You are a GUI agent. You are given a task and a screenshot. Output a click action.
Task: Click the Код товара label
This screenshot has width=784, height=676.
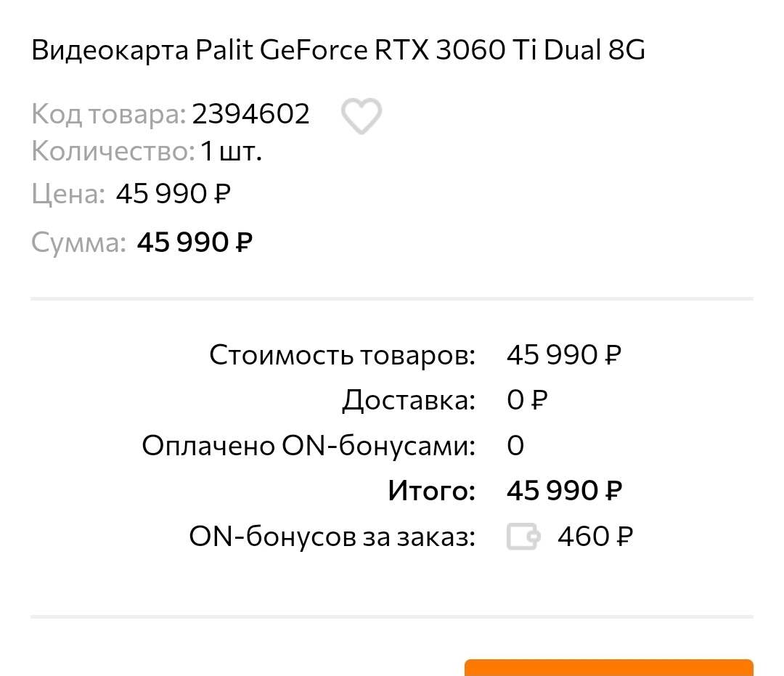pyautogui.click(x=108, y=114)
